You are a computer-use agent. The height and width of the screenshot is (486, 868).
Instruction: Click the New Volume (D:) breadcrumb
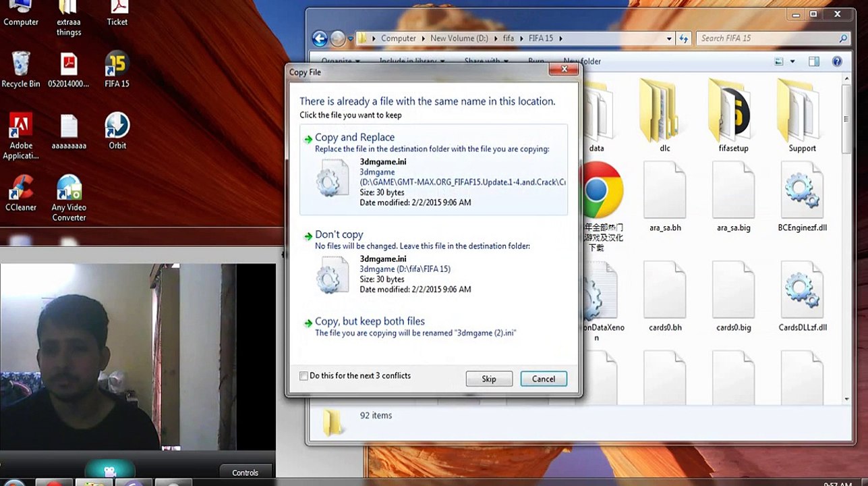tap(459, 38)
